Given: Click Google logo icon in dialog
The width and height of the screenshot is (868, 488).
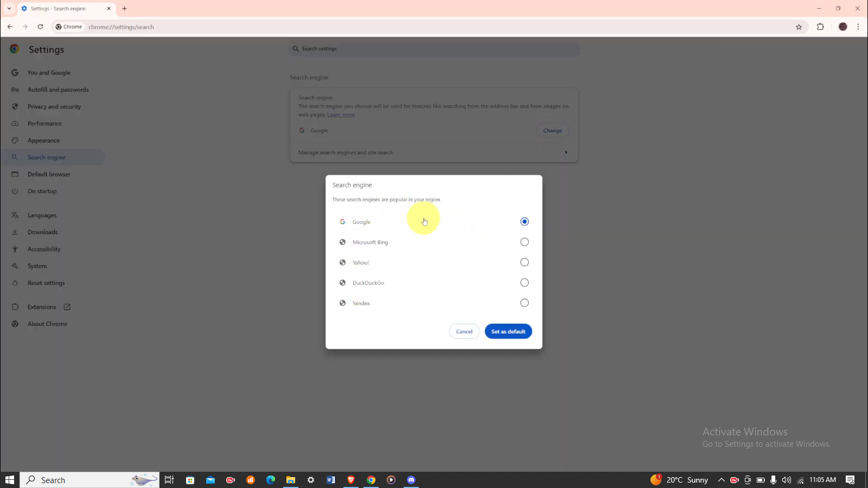Looking at the screenshot, I should (x=342, y=222).
